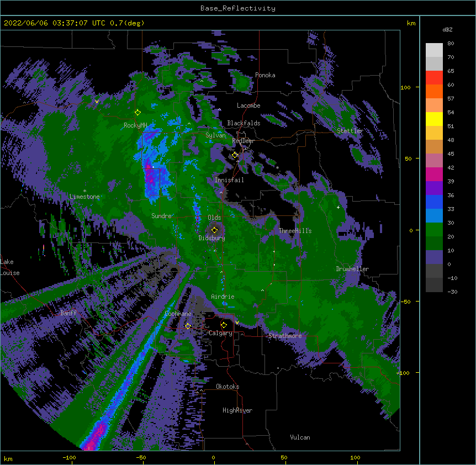Click the Airdrie label
The image size is (476, 465).
pos(223,297)
